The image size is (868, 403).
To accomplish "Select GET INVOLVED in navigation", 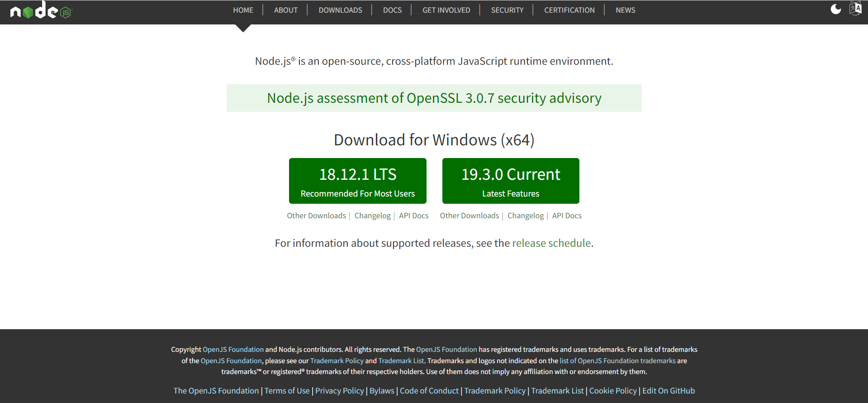I will click(446, 10).
